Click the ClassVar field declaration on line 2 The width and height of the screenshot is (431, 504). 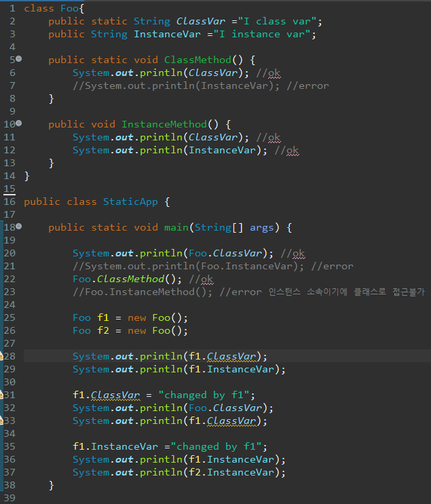tap(201, 21)
